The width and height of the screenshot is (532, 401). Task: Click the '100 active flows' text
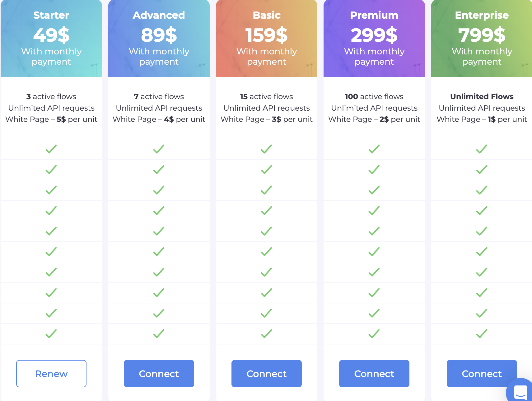click(374, 97)
